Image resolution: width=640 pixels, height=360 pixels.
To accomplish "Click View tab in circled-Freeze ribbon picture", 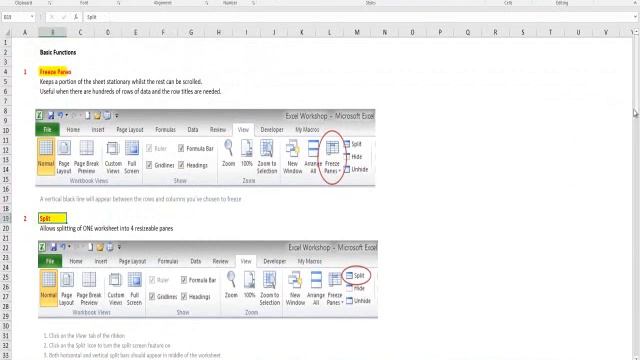I will pos(243,130).
